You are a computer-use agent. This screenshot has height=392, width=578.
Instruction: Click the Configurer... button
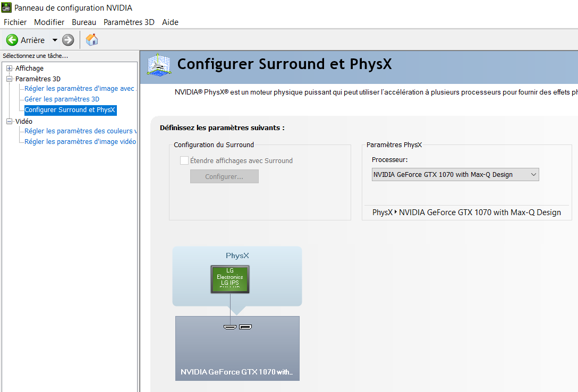224,176
